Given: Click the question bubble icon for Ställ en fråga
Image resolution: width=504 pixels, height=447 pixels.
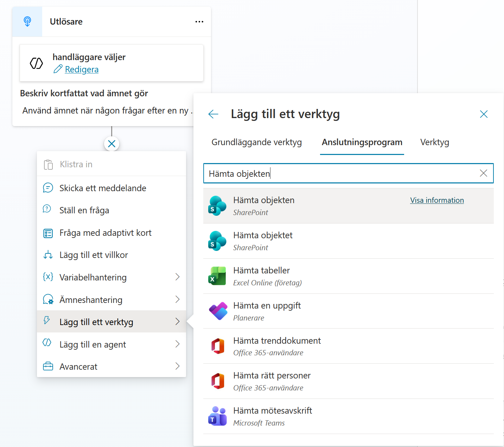Looking at the screenshot, I should point(47,209).
